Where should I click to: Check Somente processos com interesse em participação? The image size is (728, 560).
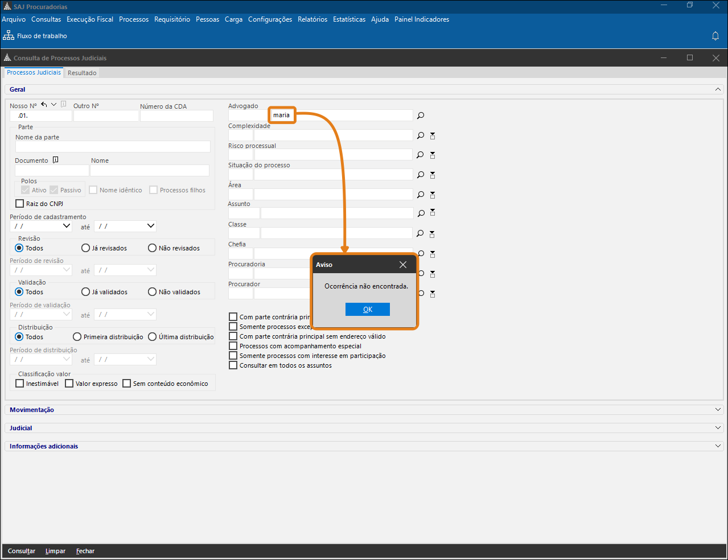[x=233, y=356]
